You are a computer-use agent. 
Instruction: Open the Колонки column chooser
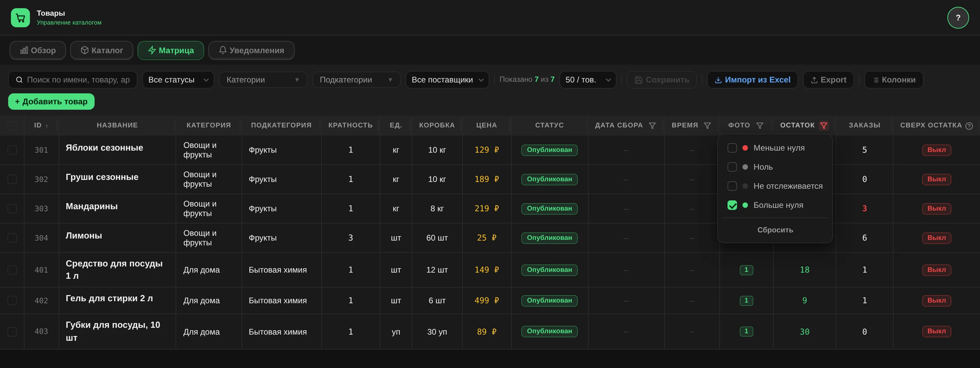pyautogui.click(x=894, y=80)
